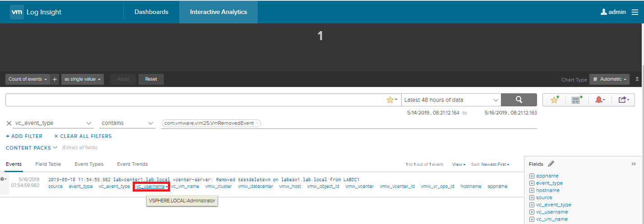644x224 pixels.
Task: Open the admin user menu
Action: [x=613, y=12]
